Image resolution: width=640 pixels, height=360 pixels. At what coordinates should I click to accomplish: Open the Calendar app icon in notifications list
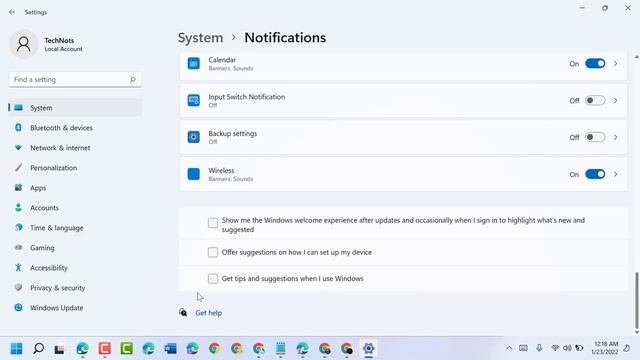coord(193,64)
